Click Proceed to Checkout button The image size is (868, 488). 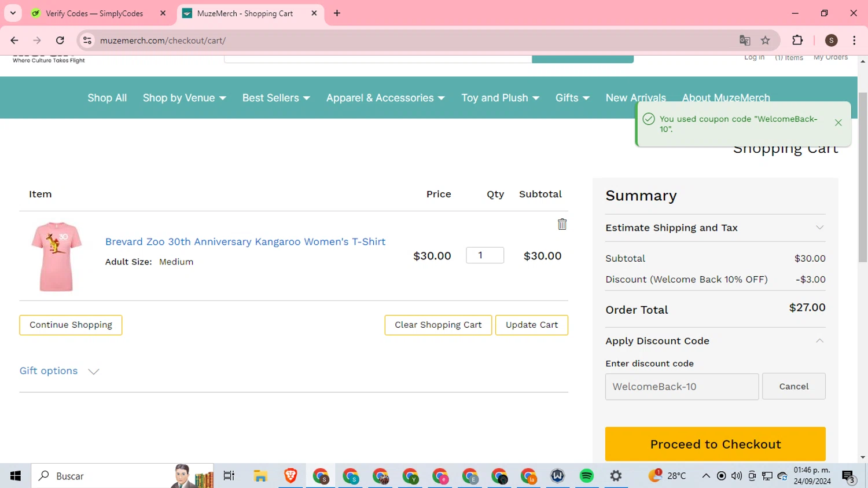(715, 444)
